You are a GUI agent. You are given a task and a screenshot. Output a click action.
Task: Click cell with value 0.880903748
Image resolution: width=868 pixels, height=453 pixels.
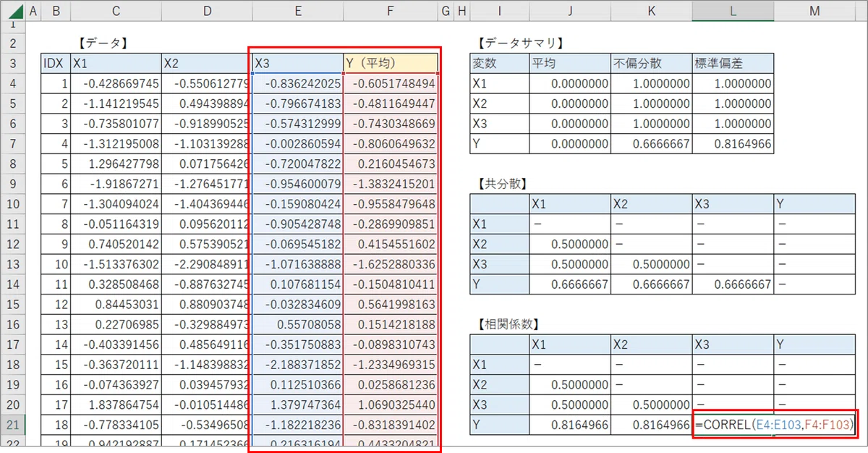click(x=208, y=304)
